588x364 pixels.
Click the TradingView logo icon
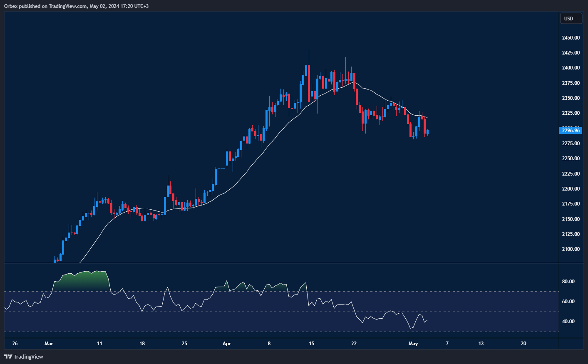pos(8,357)
